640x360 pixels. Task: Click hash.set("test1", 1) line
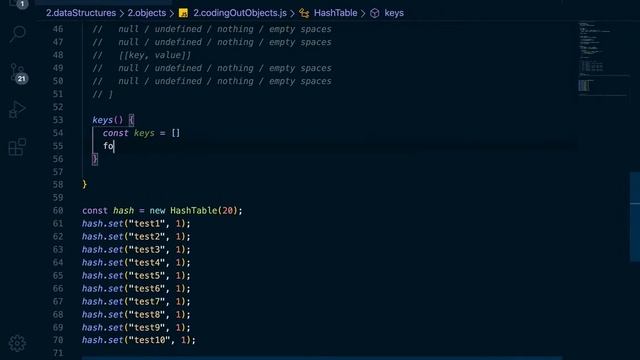(136, 224)
